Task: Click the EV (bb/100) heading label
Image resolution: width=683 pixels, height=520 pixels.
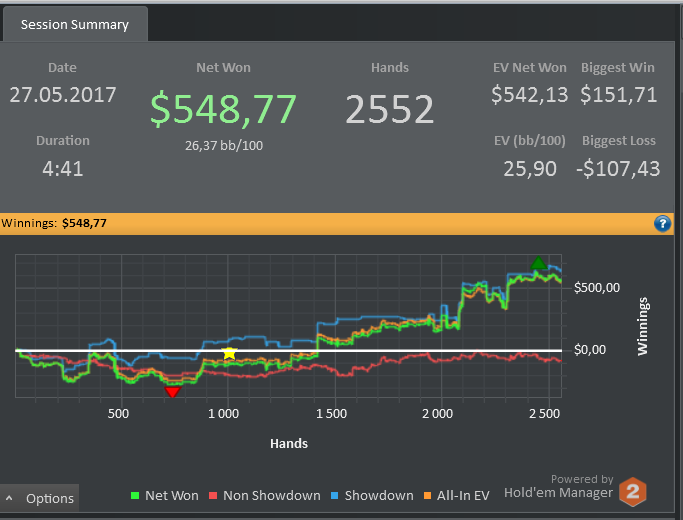Action: (530, 140)
